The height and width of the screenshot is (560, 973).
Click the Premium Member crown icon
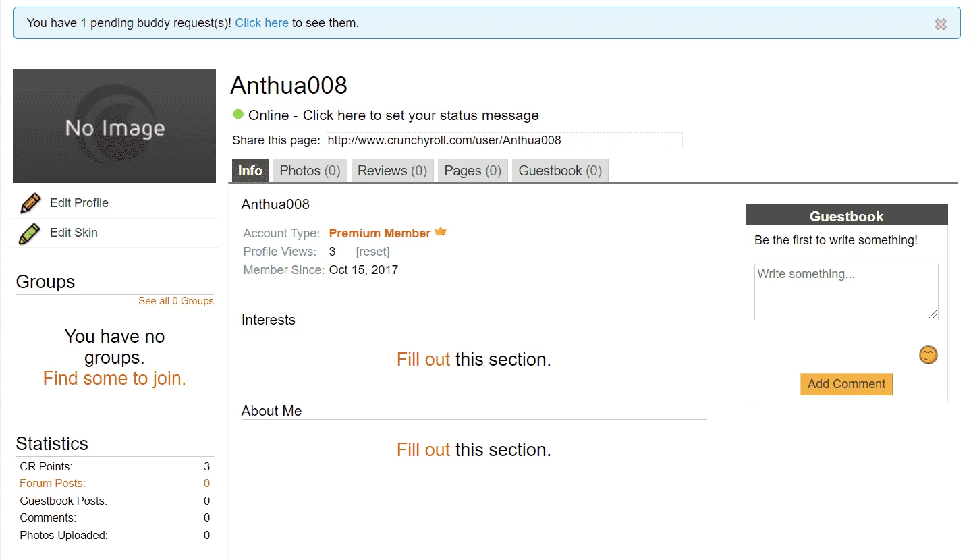[x=441, y=232]
